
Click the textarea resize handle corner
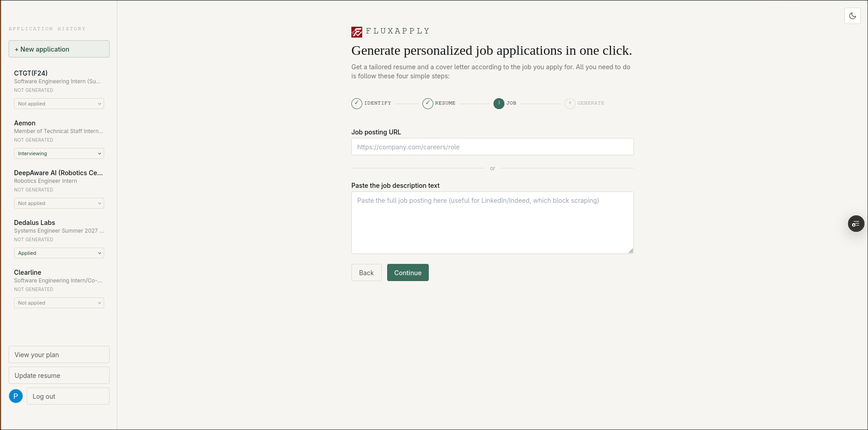click(631, 251)
